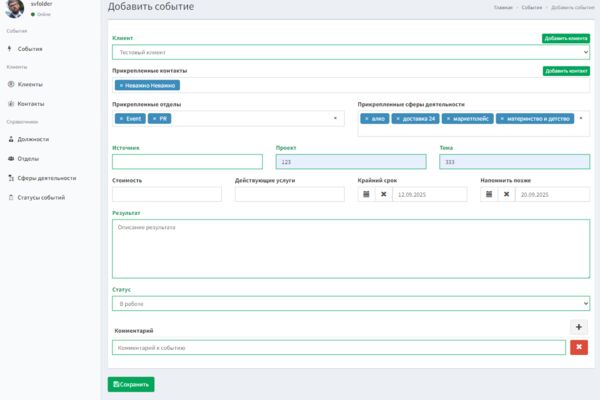Click the green Сохранить button
This screenshot has height=400, width=600.
coord(131,384)
